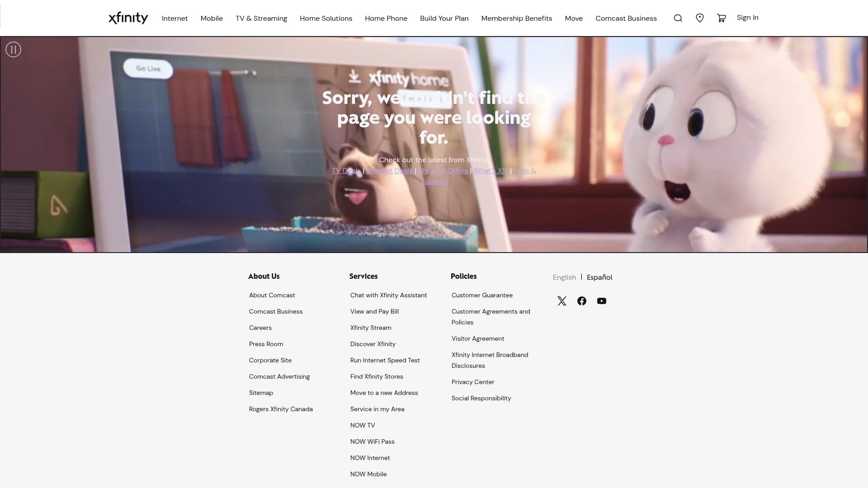The image size is (868, 488).
Task: Open Comcast Business footer link
Action: 276,312
